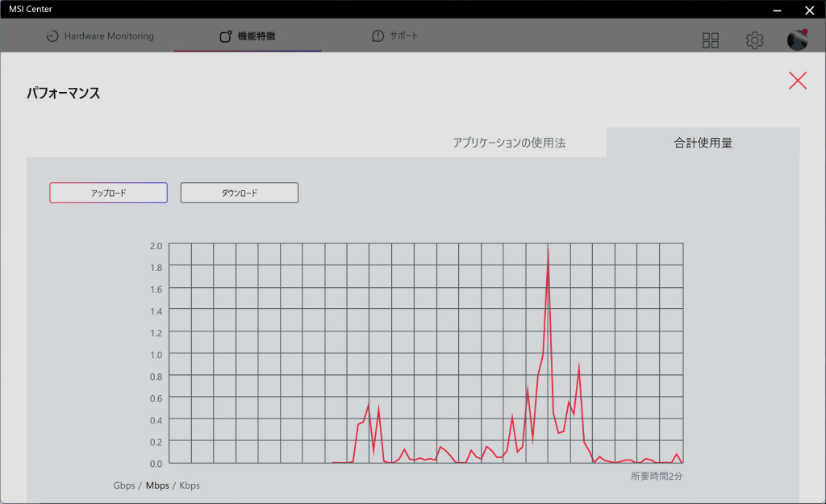Screen dimensions: 826x504
Task: Switch to アプリケーションの使用法 tab
Action: [x=510, y=143]
